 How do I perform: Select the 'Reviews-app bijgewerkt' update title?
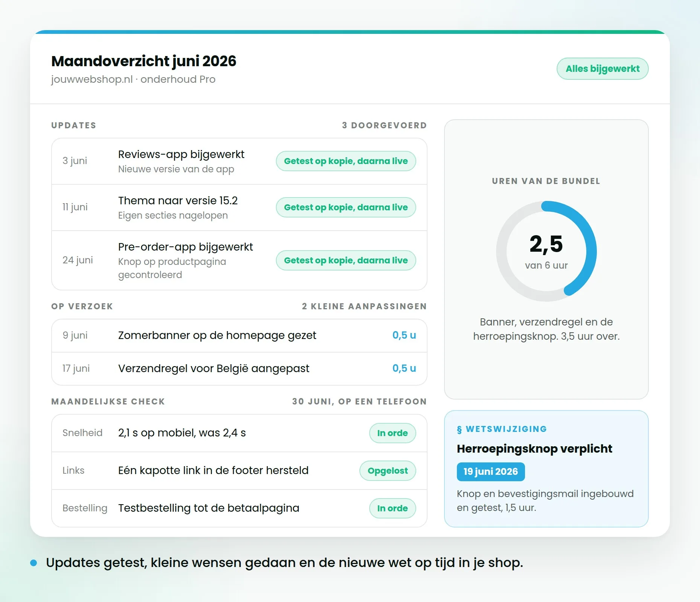tap(181, 154)
